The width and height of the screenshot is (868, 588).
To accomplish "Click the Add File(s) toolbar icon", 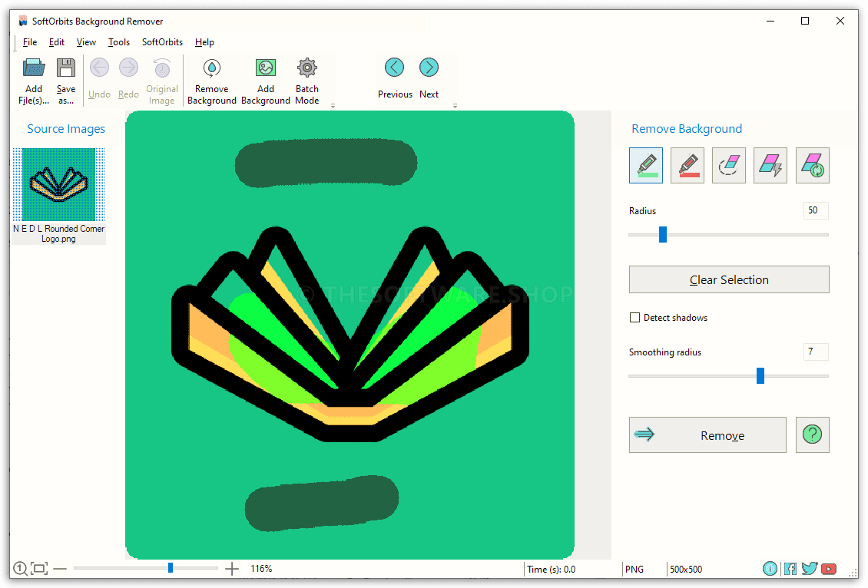I will point(34,68).
